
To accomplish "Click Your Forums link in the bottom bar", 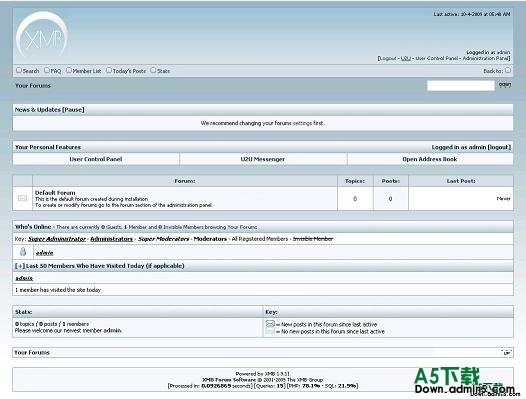I will [x=32, y=352].
